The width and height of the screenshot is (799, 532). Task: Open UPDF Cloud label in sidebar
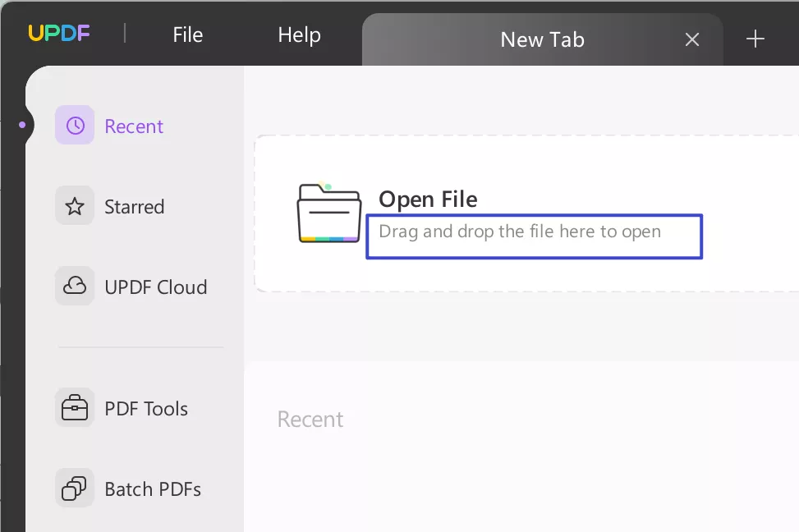tap(156, 287)
